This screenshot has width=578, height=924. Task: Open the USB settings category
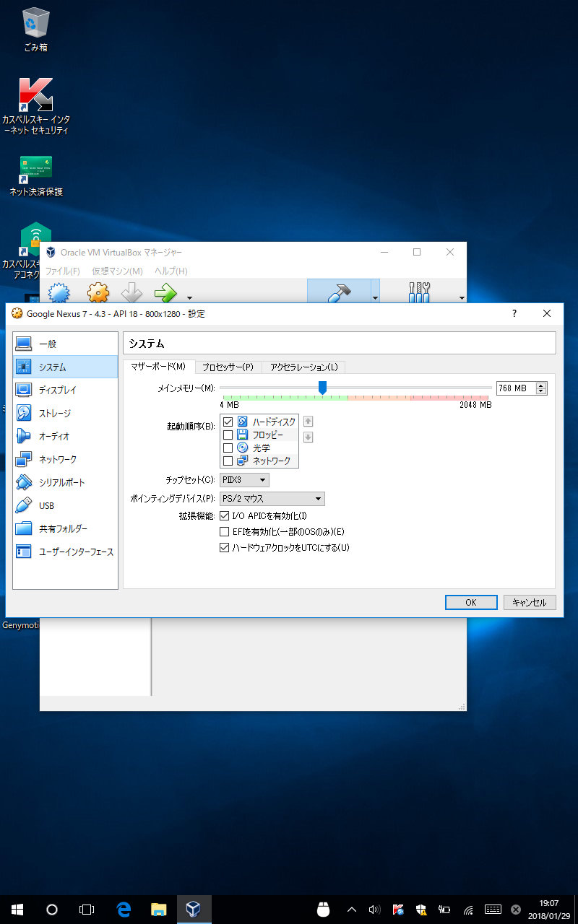(66, 505)
